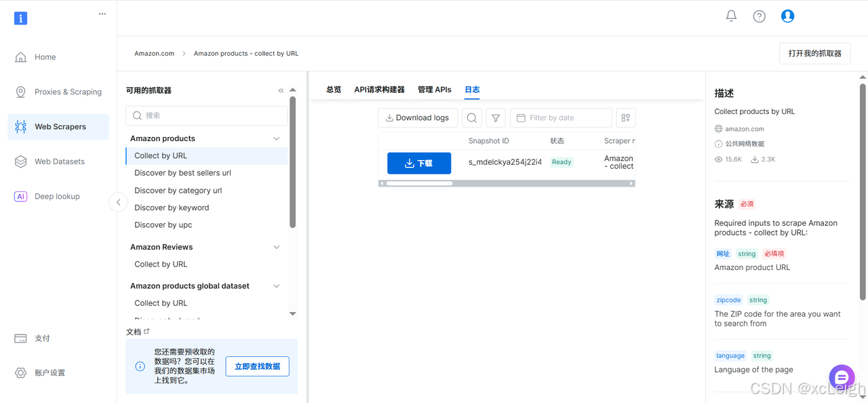
Task: Click the logs table horizontal scrollbar
Action: (x=419, y=183)
